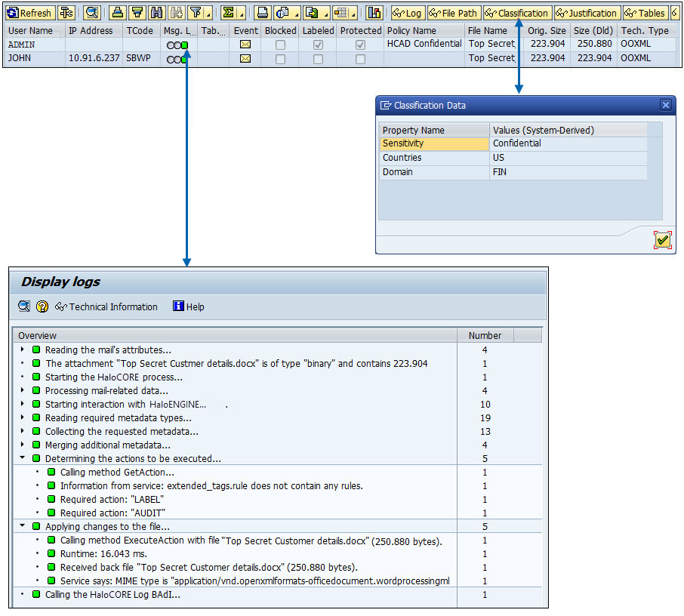Image resolution: width=684 pixels, height=616 pixels.
Task: Open the Details magnifier icon in the top toolbar
Action: pos(91,13)
